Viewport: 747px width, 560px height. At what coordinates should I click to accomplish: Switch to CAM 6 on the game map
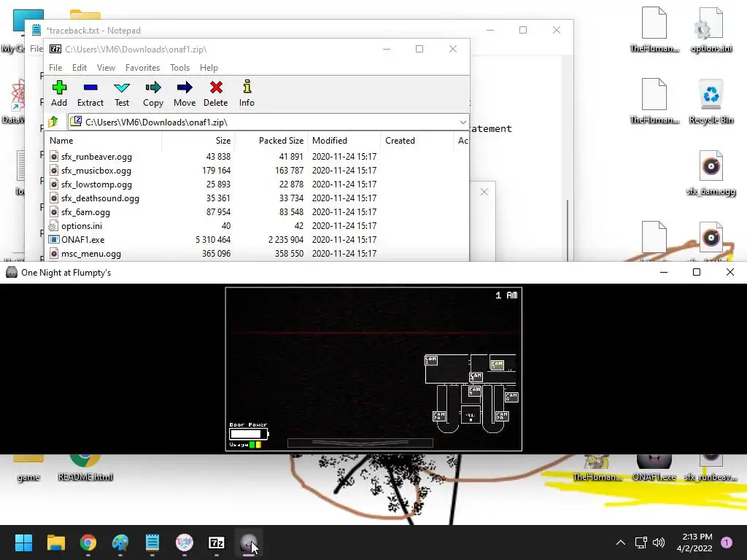pos(511,397)
